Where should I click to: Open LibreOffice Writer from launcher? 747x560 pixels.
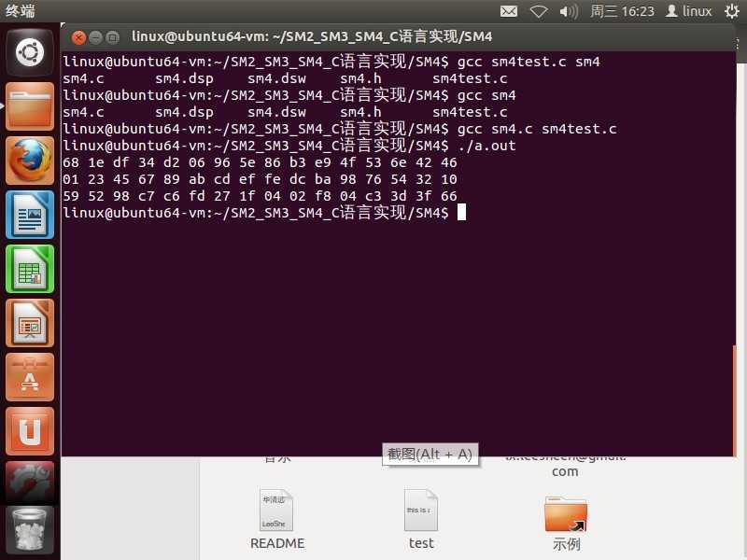pyautogui.click(x=30, y=215)
